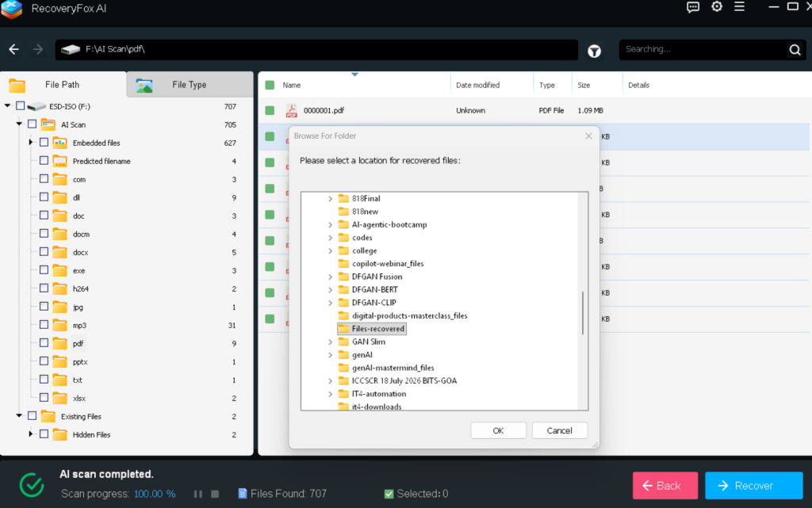Select the Files-recovered folder
This screenshot has width=812, height=508.
click(372, 329)
